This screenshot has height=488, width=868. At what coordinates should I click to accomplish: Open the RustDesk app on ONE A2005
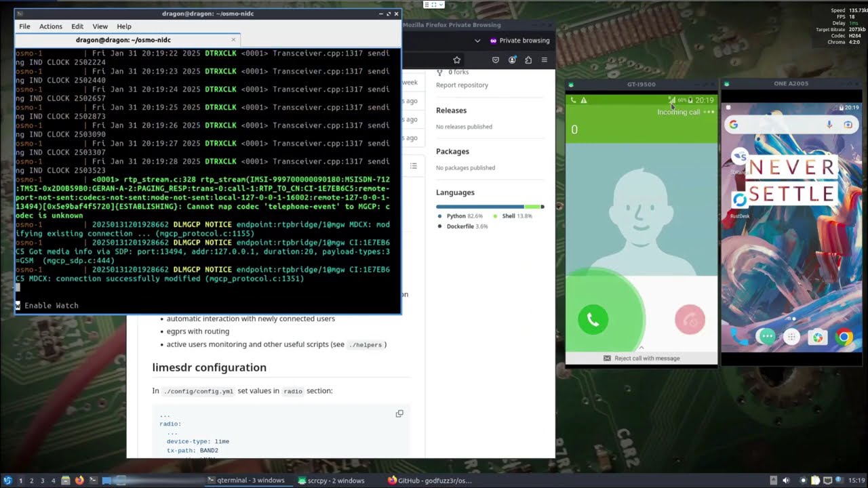(740, 200)
